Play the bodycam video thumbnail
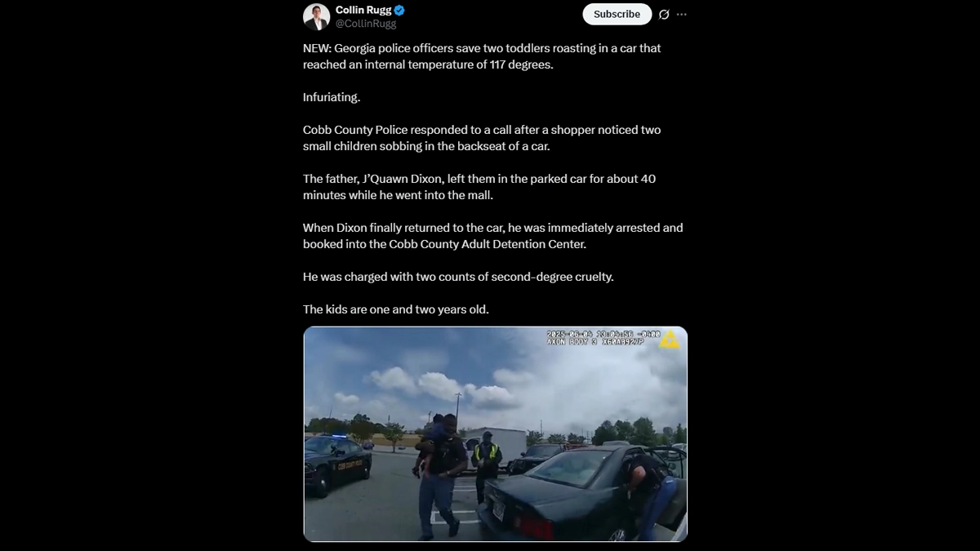The image size is (980, 551). 495,433
